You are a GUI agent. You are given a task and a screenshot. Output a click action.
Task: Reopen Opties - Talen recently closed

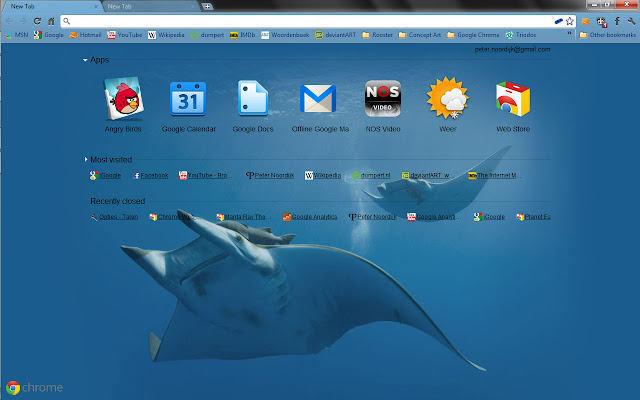(x=114, y=217)
